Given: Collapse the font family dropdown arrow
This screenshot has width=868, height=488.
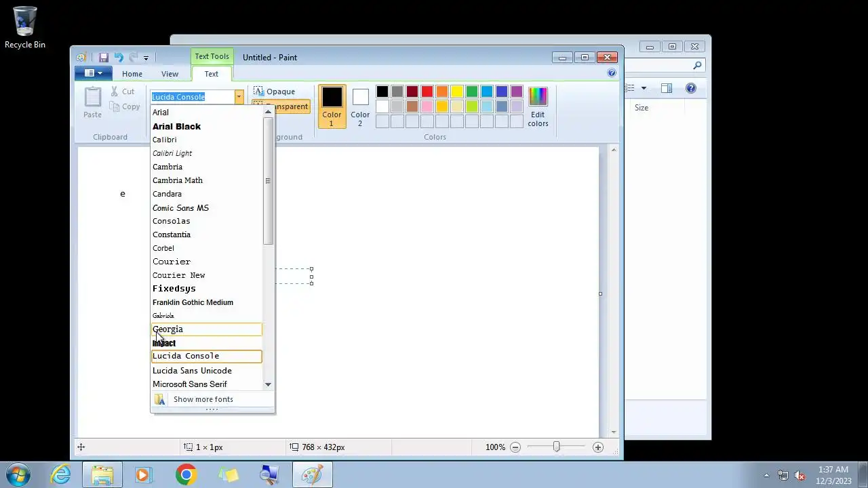Looking at the screenshot, I should pos(239,97).
